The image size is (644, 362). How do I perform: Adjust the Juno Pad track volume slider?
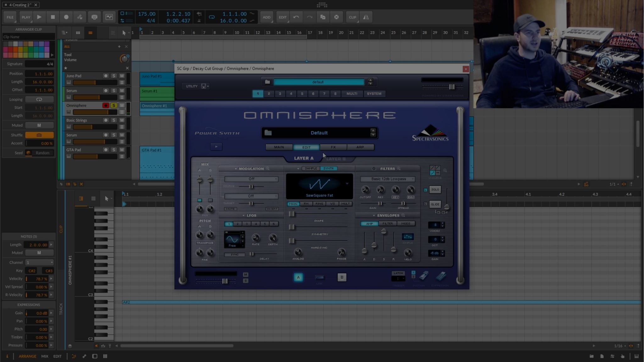[95, 82]
